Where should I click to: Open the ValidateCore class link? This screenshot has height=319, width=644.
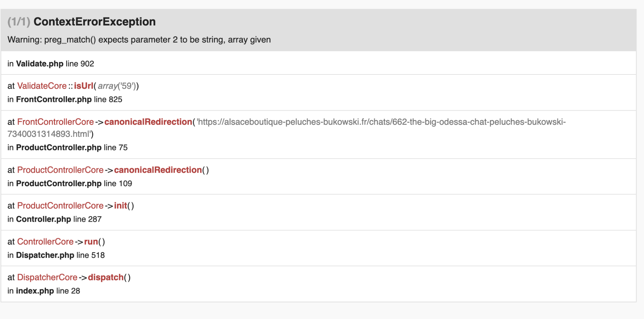42,86
